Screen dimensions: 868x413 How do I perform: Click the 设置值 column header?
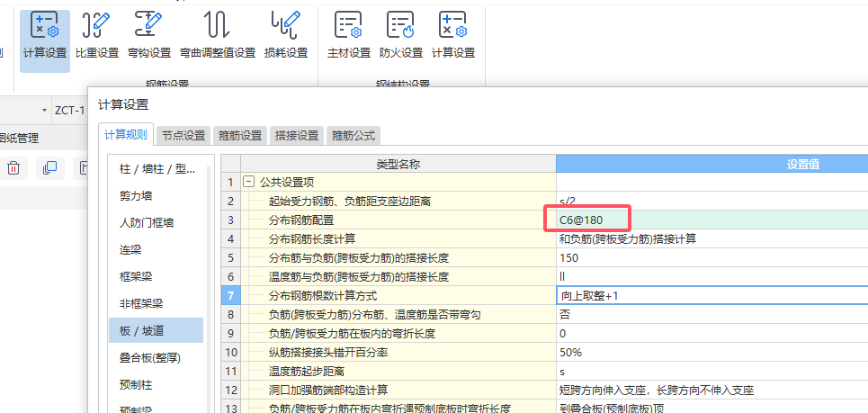click(x=711, y=164)
